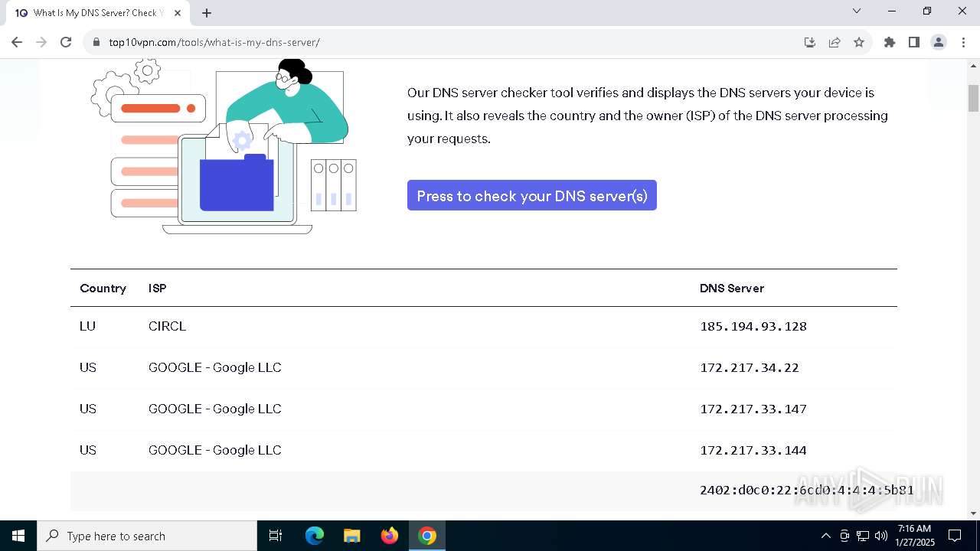Click the taskbar search box
The width and height of the screenshot is (980, 551).
(x=147, y=536)
